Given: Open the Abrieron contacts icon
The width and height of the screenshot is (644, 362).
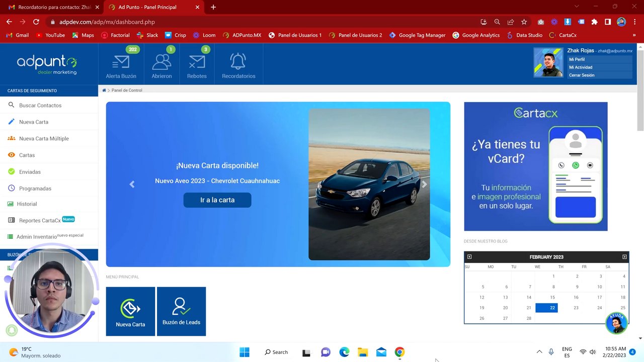Looking at the screenshot, I should click(162, 62).
